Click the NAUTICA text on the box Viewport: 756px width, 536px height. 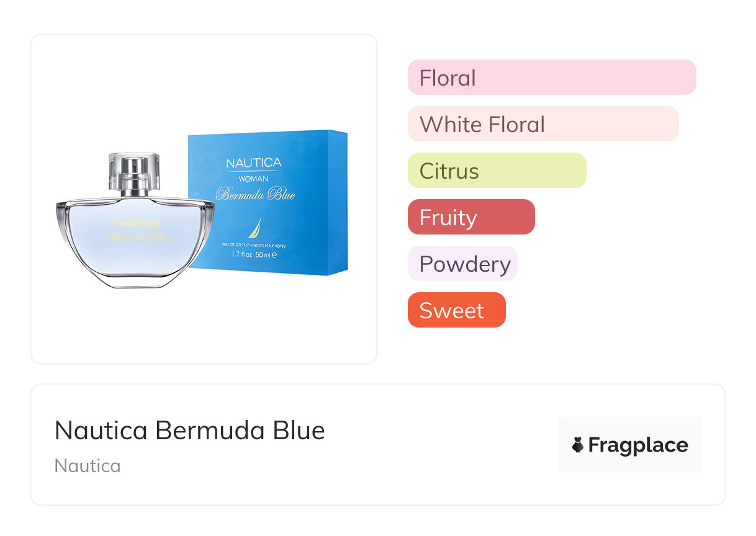253,163
